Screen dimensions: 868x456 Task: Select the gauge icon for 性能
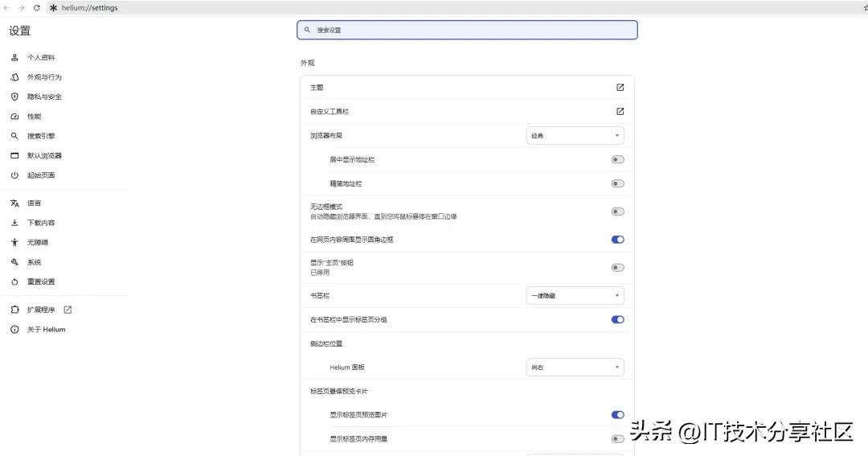15,117
